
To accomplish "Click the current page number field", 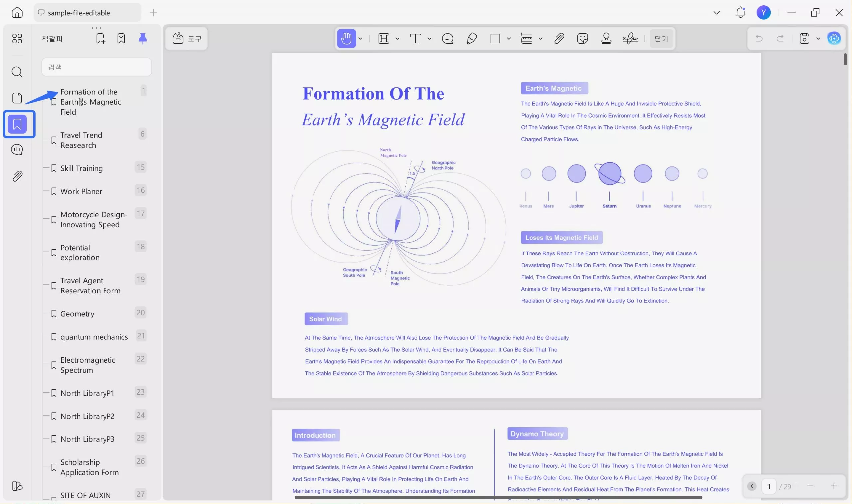I will (769, 486).
